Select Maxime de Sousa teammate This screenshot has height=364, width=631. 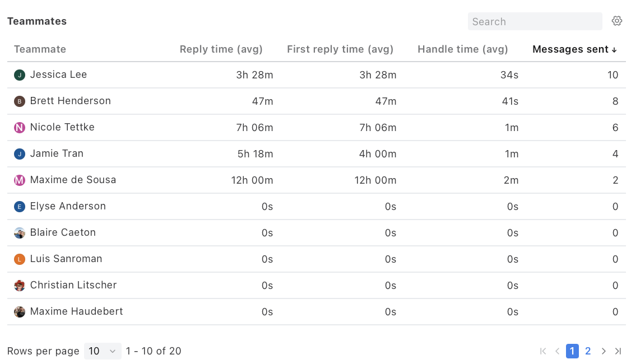73,180
